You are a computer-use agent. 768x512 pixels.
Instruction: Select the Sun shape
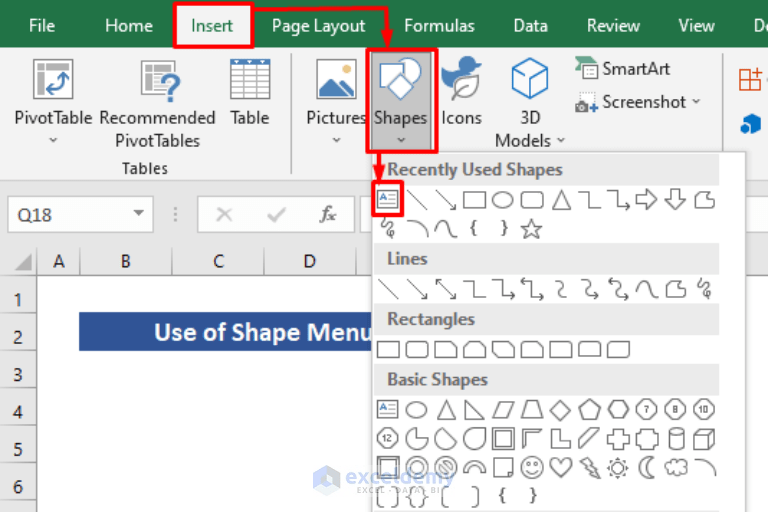tap(618, 468)
